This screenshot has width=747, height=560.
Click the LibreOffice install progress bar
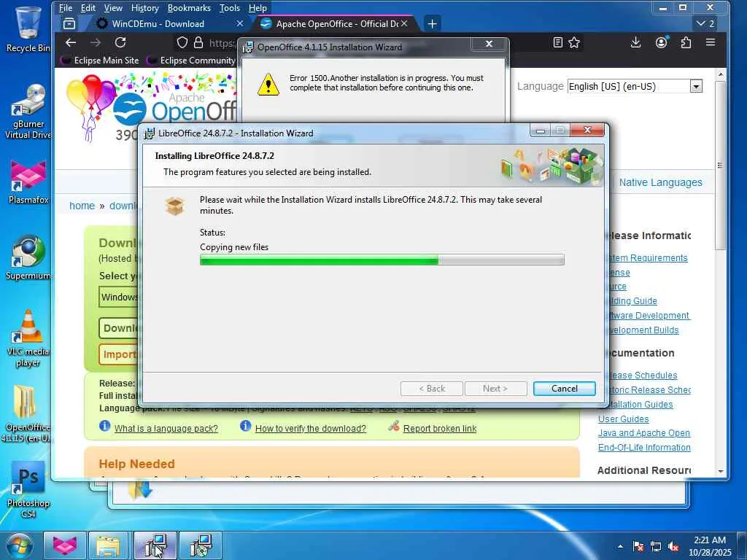click(382, 260)
